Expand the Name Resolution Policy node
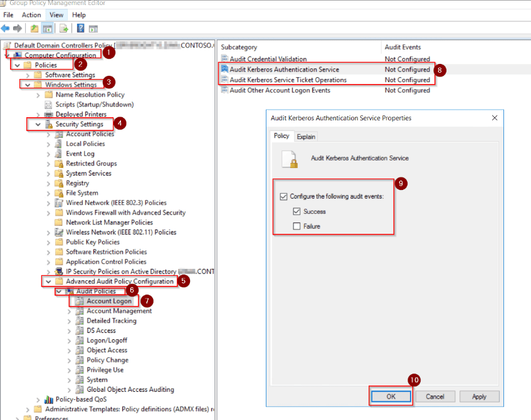531x420 pixels. [38, 95]
